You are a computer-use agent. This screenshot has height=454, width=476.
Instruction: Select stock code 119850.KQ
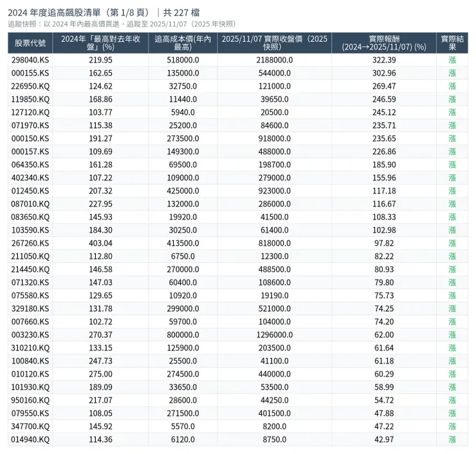pyautogui.click(x=30, y=99)
